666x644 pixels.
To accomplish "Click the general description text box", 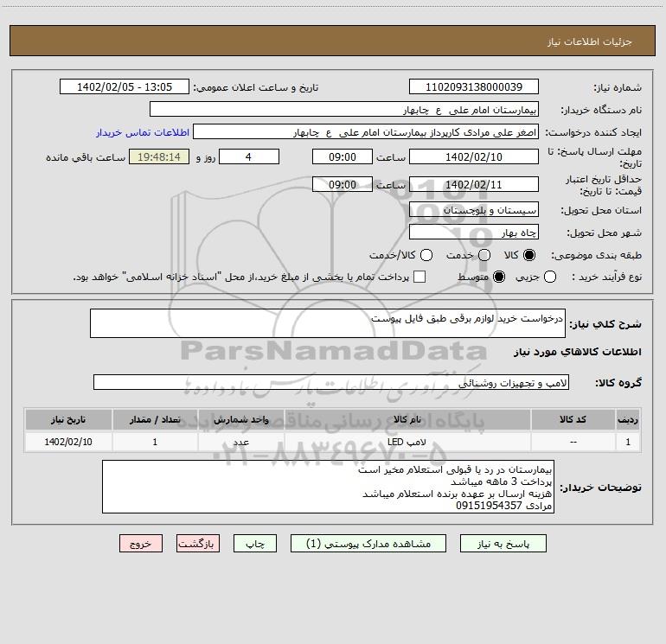I will point(328,323).
